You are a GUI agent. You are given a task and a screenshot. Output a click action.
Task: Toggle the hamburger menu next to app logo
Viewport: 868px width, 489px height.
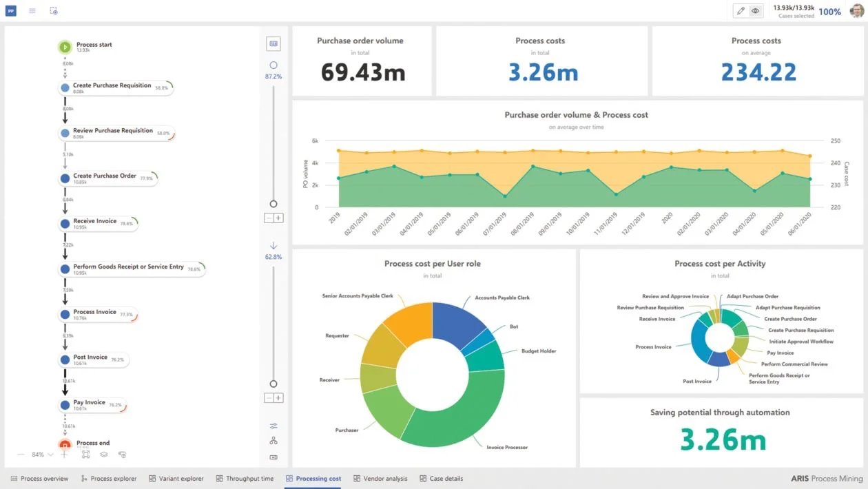[31, 10]
